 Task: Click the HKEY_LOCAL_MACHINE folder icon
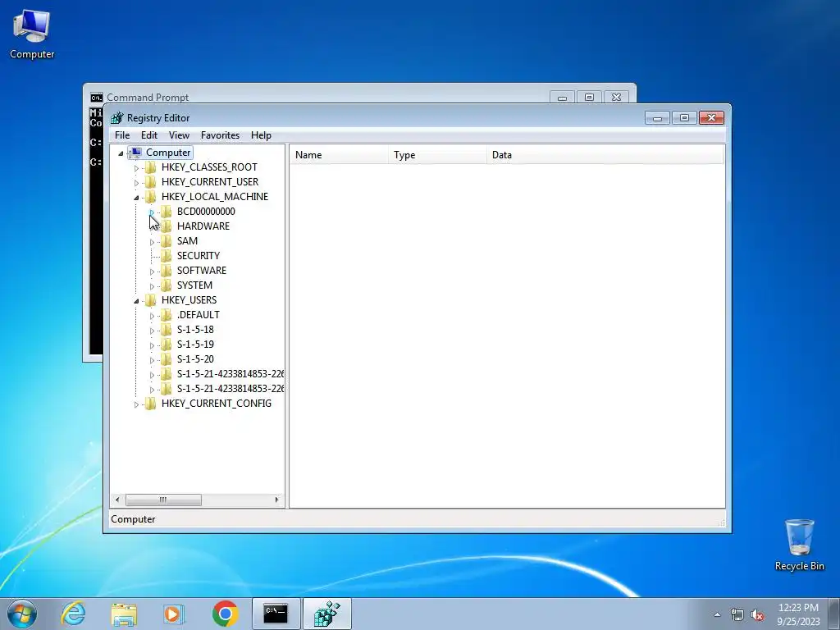pyautogui.click(x=151, y=197)
